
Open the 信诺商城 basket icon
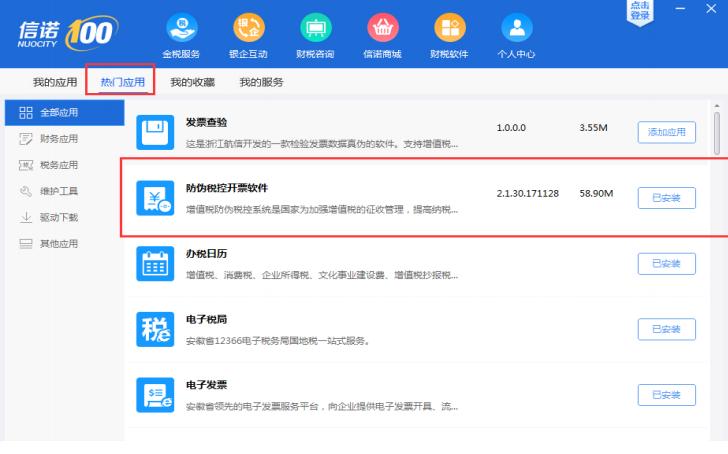(x=383, y=28)
